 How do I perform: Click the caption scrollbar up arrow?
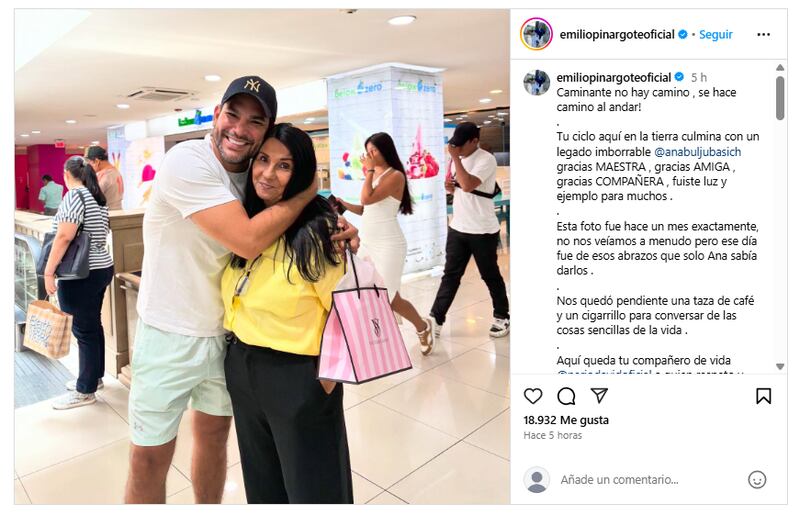click(x=780, y=68)
